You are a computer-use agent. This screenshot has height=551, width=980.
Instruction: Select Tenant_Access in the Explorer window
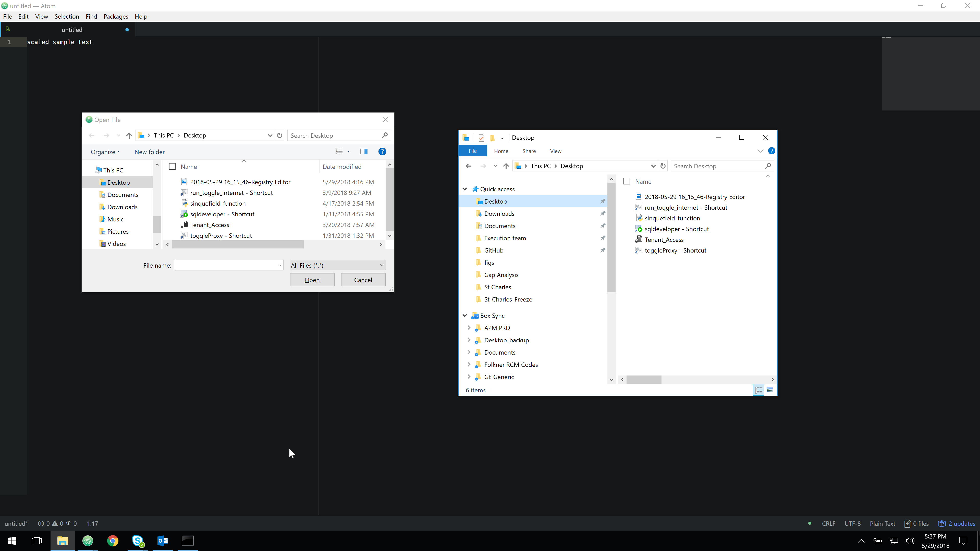click(x=664, y=240)
